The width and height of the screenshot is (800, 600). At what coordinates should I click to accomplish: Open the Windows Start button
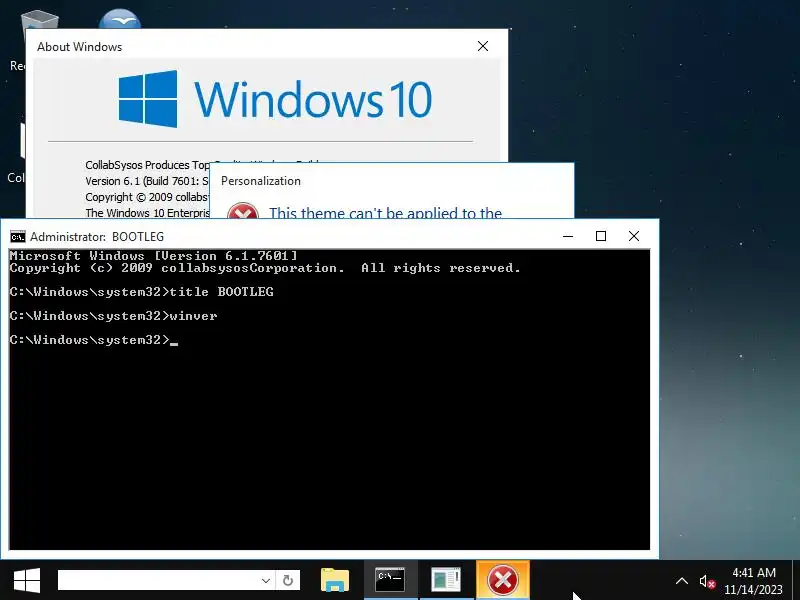tap(27, 581)
